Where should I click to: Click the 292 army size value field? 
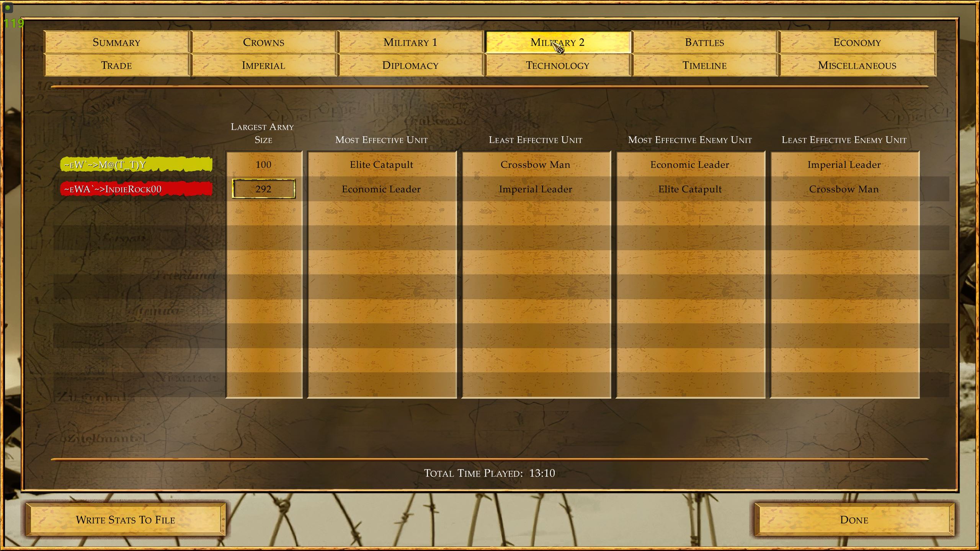263,188
